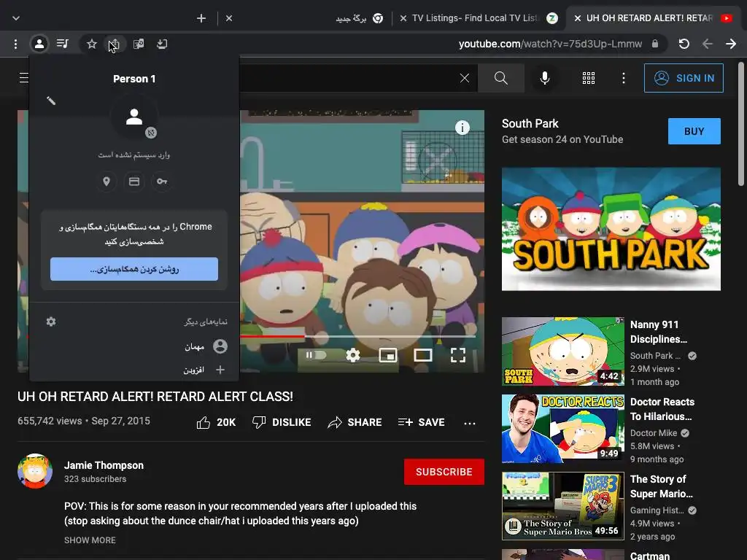This screenshot has width=747, height=560.
Task: Open manage profiles gear icon
Action: pyautogui.click(x=51, y=322)
